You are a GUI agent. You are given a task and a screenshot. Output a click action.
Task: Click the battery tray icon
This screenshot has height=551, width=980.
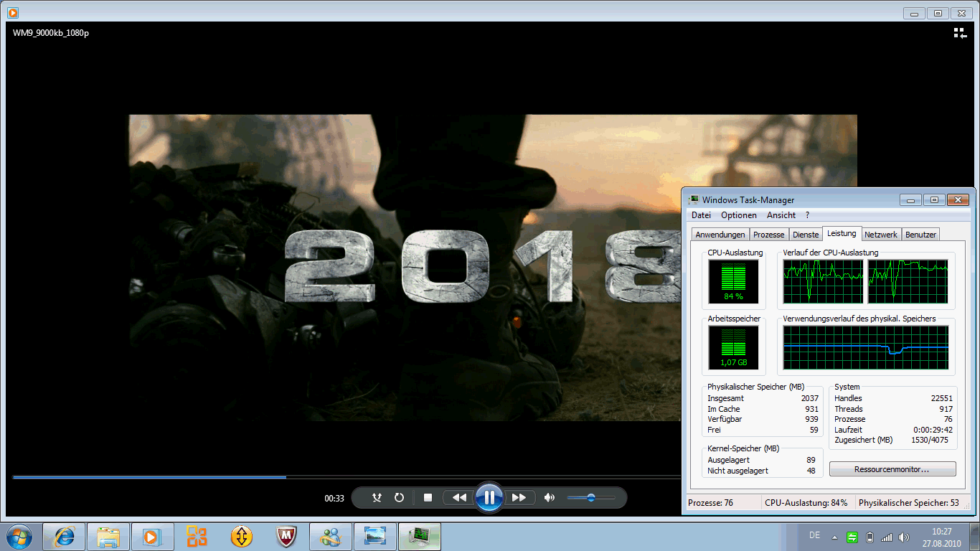(x=870, y=537)
